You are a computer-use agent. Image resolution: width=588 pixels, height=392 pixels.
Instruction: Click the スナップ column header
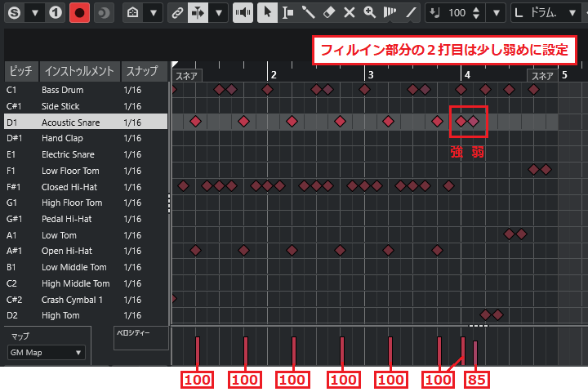[142, 71]
